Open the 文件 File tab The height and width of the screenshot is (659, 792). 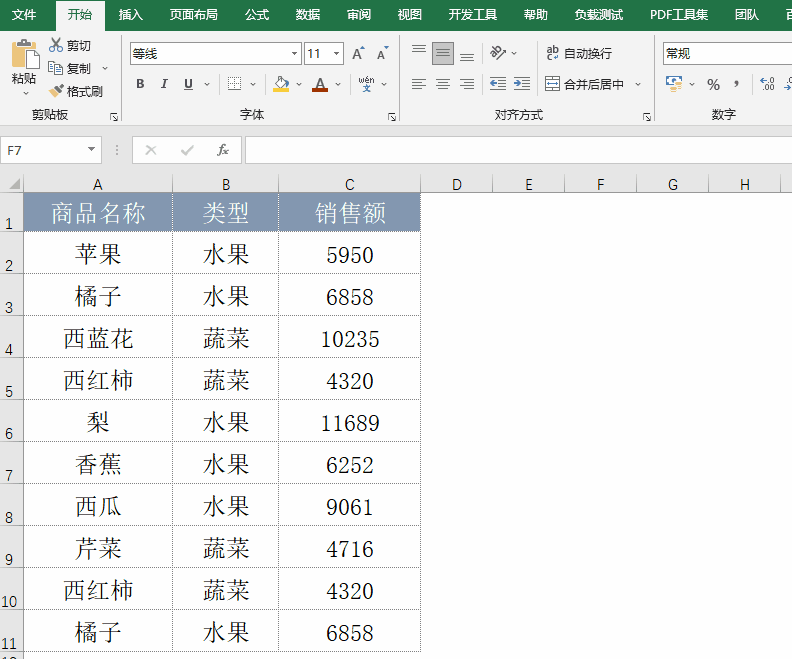pos(24,15)
